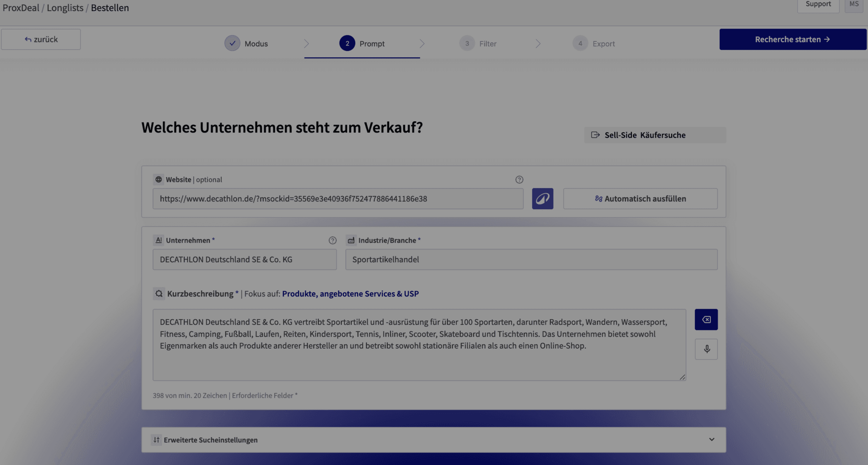Focus the Website URL input field
The height and width of the screenshot is (465, 868).
[338, 199]
